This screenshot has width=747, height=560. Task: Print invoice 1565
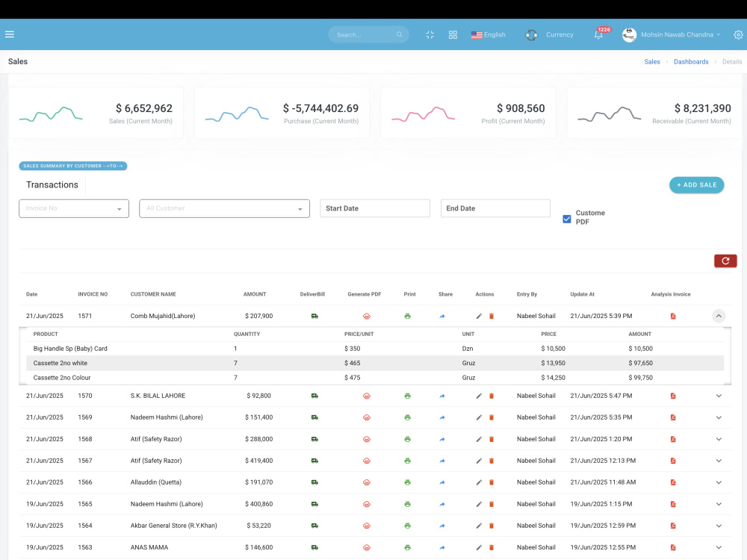tap(407, 504)
